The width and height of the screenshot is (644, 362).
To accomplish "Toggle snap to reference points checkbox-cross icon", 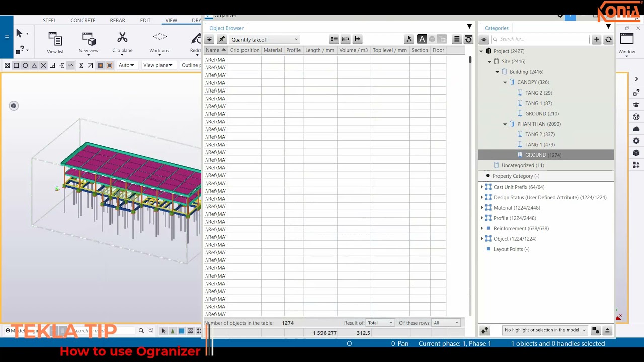I will pyautogui.click(x=7, y=65).
